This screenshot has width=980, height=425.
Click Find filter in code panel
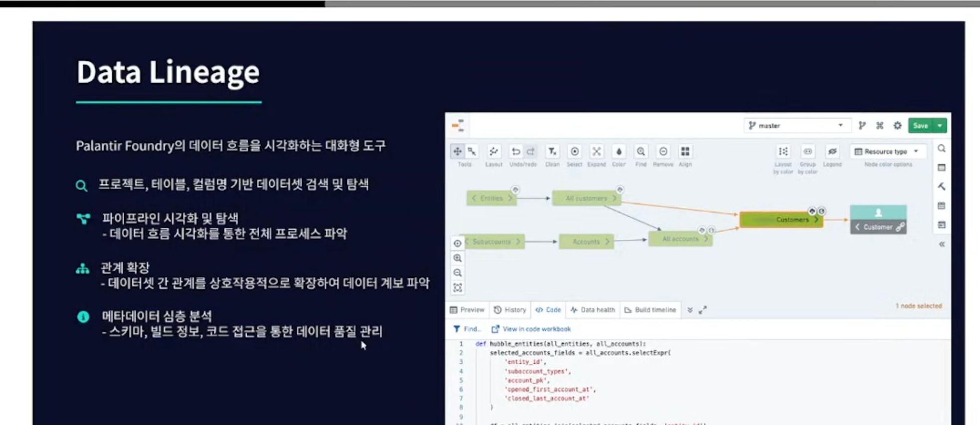(467, 329)
